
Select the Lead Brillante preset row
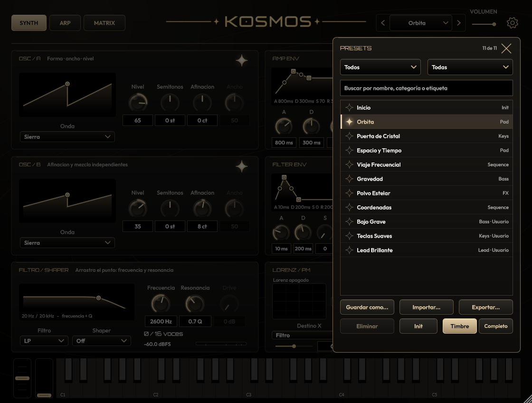coord(427,250)
